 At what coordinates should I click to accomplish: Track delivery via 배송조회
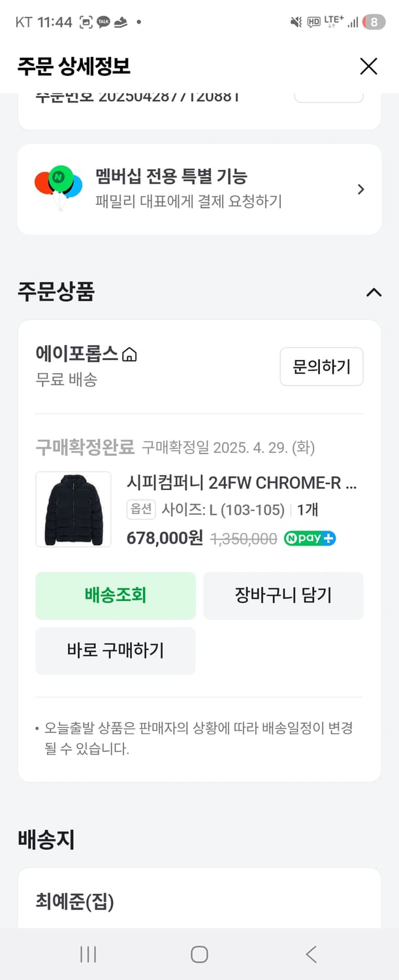115,595
